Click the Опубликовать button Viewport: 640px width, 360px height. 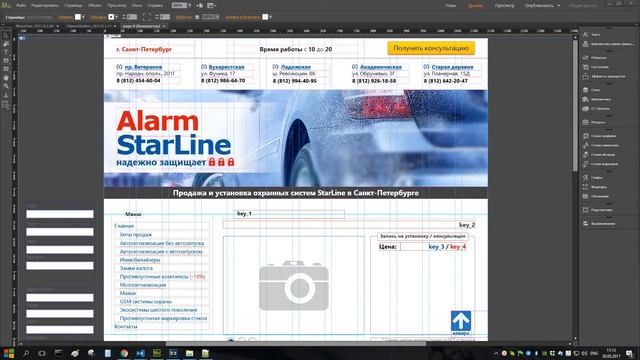point(539,6)
